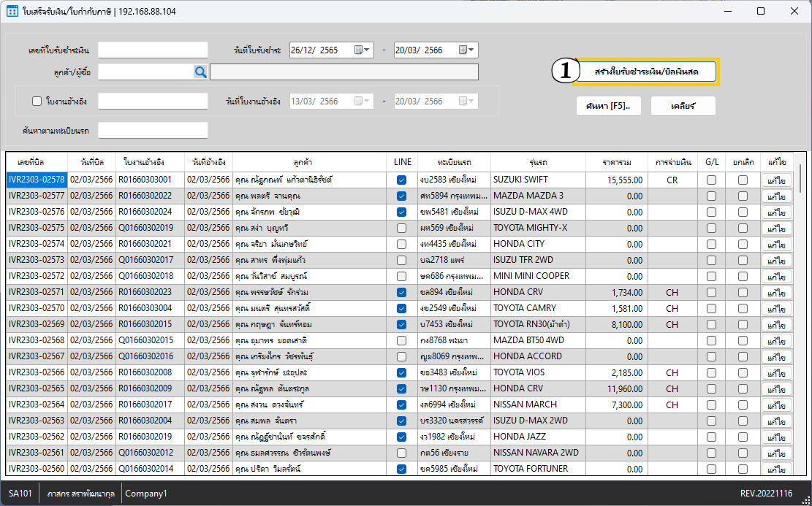This screenshot has width=812, height=506.
Task: Sort by the เลขที่บิล column header
Action: (37, 161)
